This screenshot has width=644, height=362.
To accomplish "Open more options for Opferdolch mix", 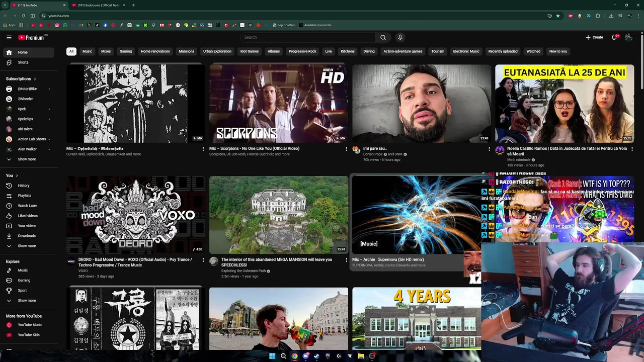I will (203, 149).
